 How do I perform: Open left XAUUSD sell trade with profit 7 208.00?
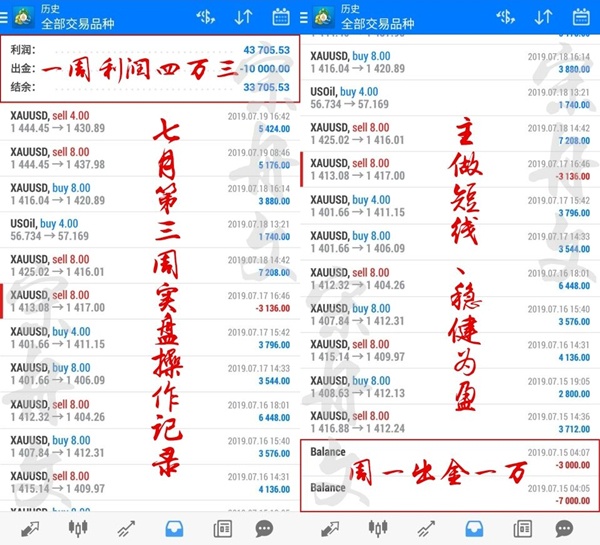pyautogui.click(x=150, y=266)
